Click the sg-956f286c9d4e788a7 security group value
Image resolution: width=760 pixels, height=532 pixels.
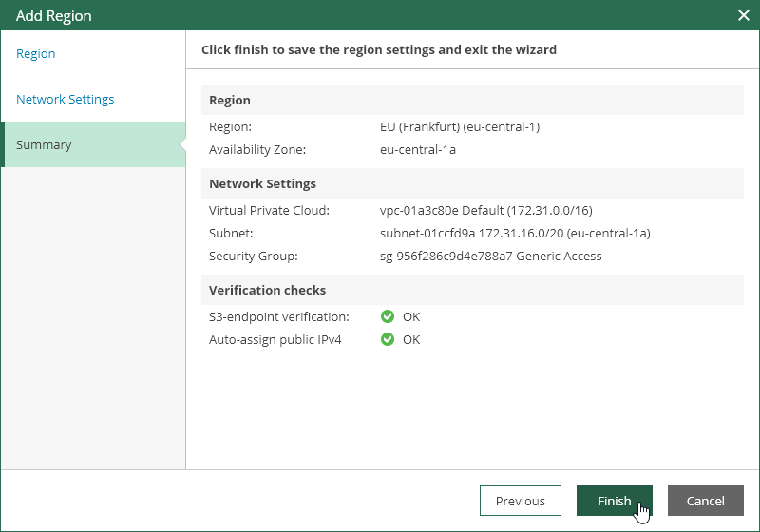point(490,256)
